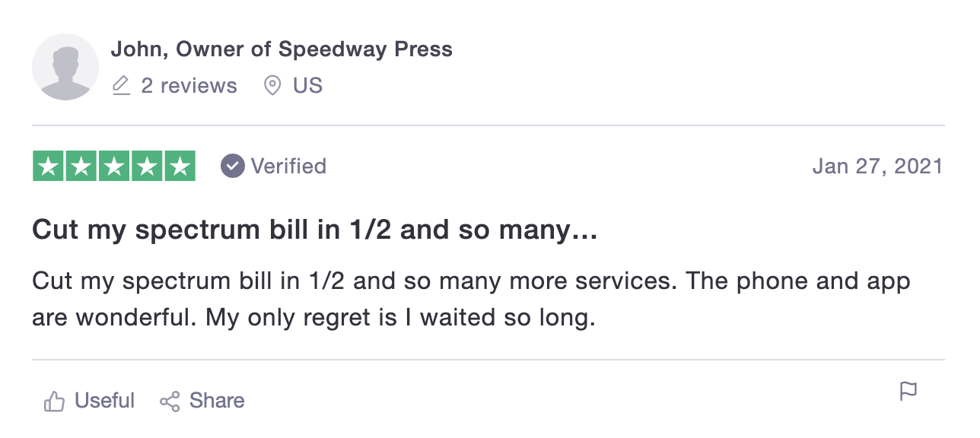The height and width of the screenshot is (438, 980).
Task: Click the pencil reviews icon
Action: pos(121,86)
